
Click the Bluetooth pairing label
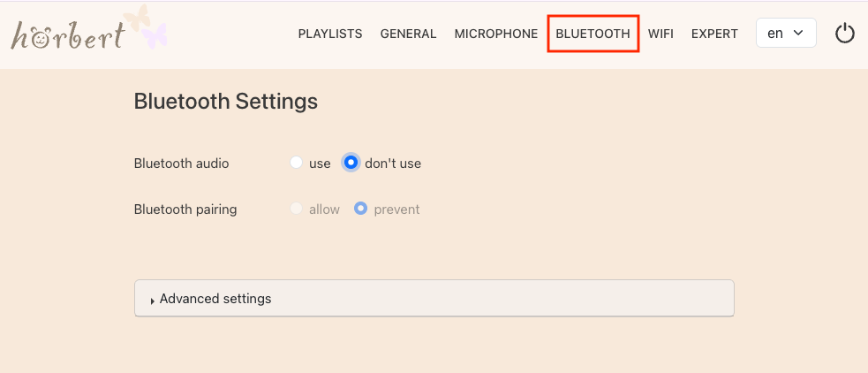[x=185, y=209]
